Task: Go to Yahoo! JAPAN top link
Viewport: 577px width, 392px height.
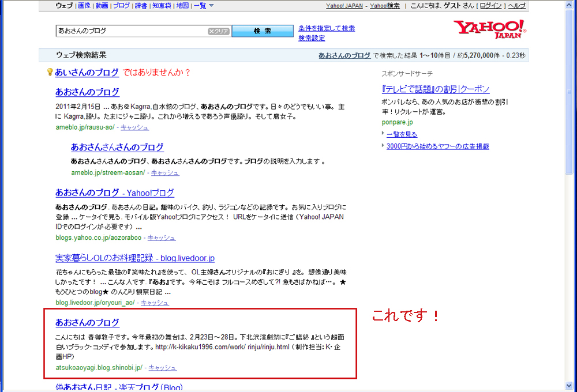Action: click(x=344, y=6)
